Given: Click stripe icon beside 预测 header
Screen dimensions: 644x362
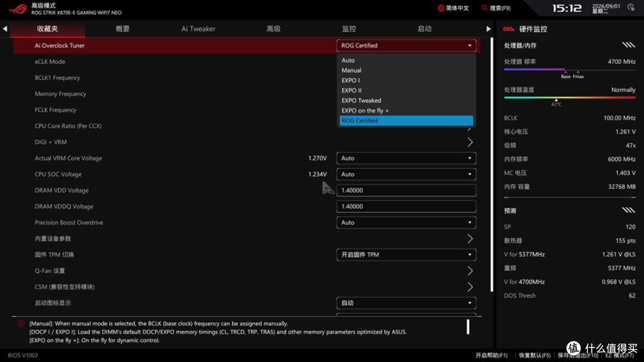Looking at the screenshot, I should 628,211.
